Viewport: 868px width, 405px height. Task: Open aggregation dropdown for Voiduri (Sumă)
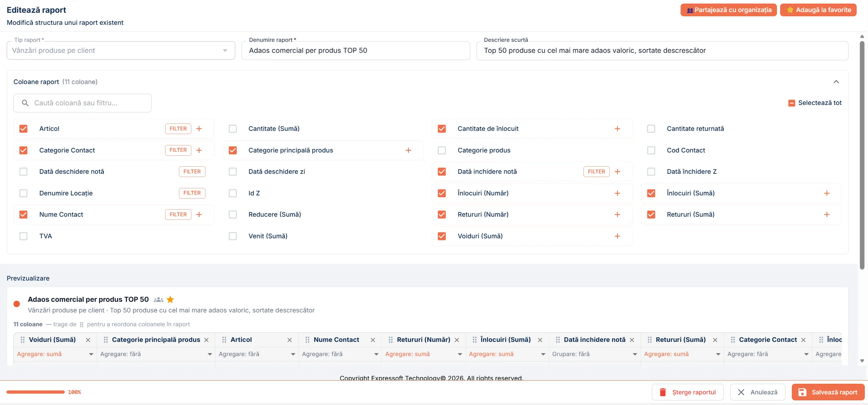point(55,354)
